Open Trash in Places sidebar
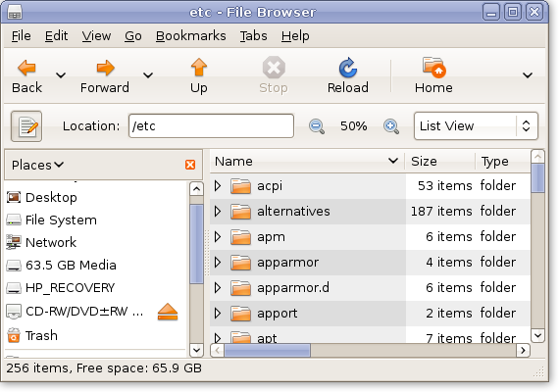The height and width of the screenshot is (392, 559). (x=32, y=335)
